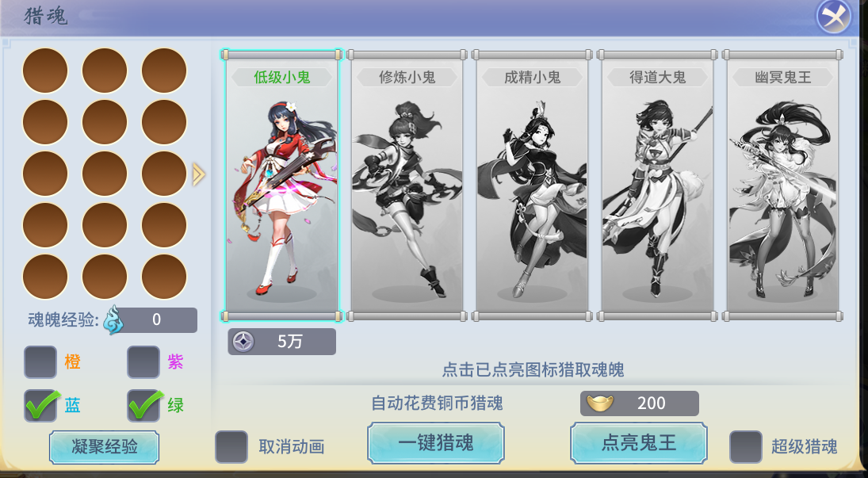Click the gold ingot currency icon
This screenshot has width=868, height=478.
600,403
